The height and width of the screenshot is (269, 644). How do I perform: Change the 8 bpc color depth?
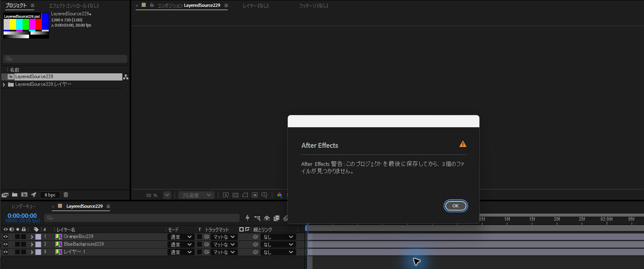point(50,195)
